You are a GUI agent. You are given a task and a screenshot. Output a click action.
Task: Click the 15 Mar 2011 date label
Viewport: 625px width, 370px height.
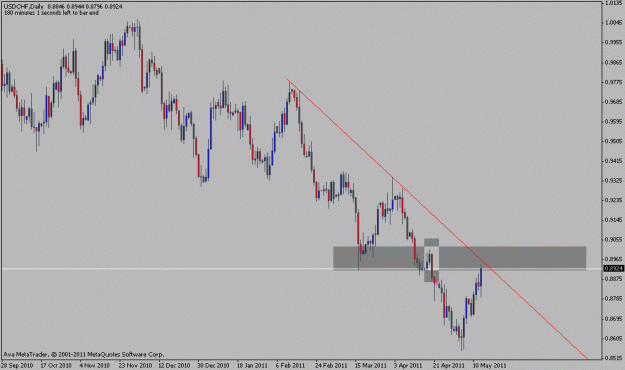pos(370,365)
